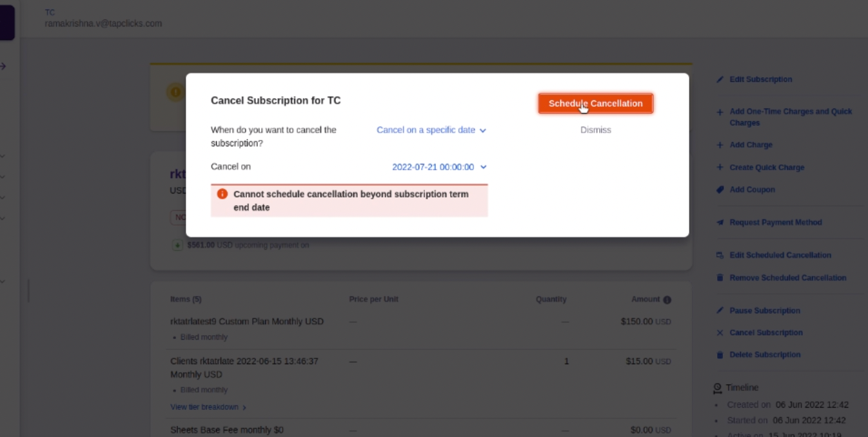Expand the View tier breakdown link
Viewport: 868px width, 437px height.
(208, 407)
